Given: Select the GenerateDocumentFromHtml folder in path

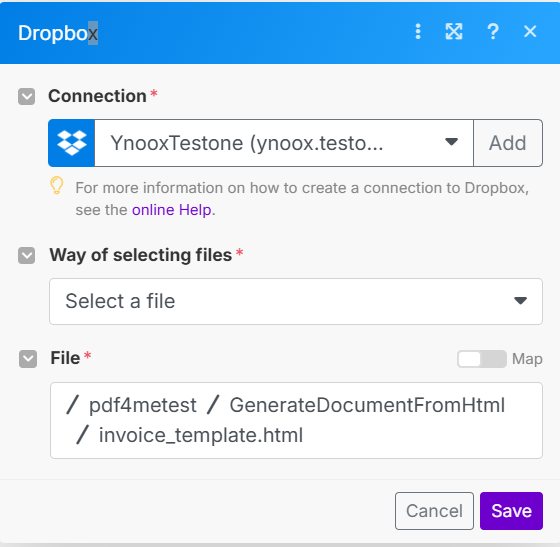Looking at the screenshot, I should 367,405.
